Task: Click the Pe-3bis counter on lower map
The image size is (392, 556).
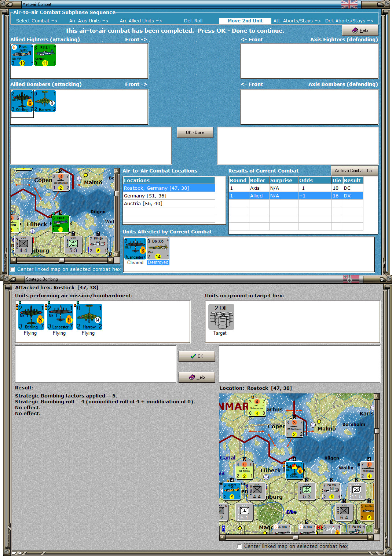Action: coord(367,512)
